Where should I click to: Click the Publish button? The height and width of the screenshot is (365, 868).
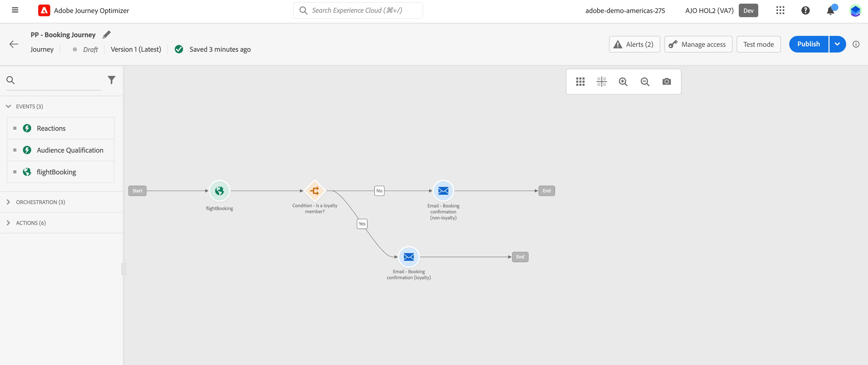808,44
